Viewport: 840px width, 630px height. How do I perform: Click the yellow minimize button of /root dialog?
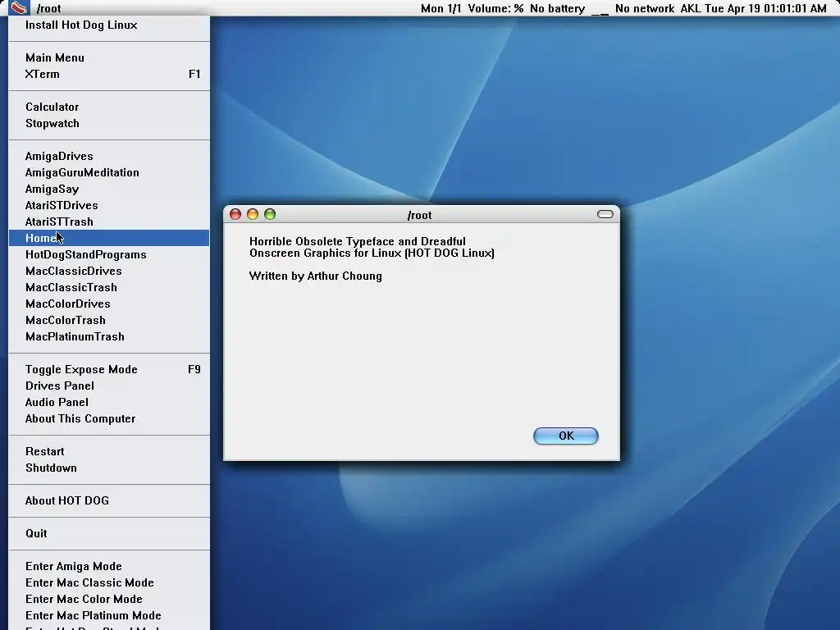pos(253,214)
